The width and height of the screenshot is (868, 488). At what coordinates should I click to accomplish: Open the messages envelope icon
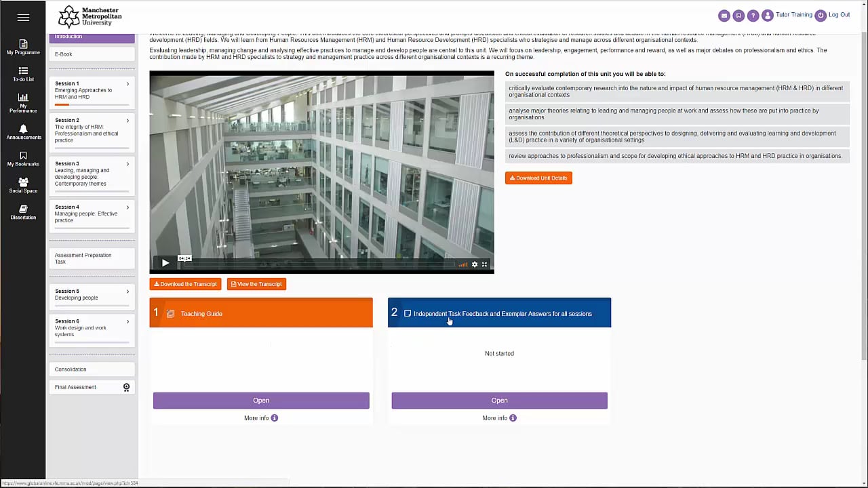click(724, 16)
